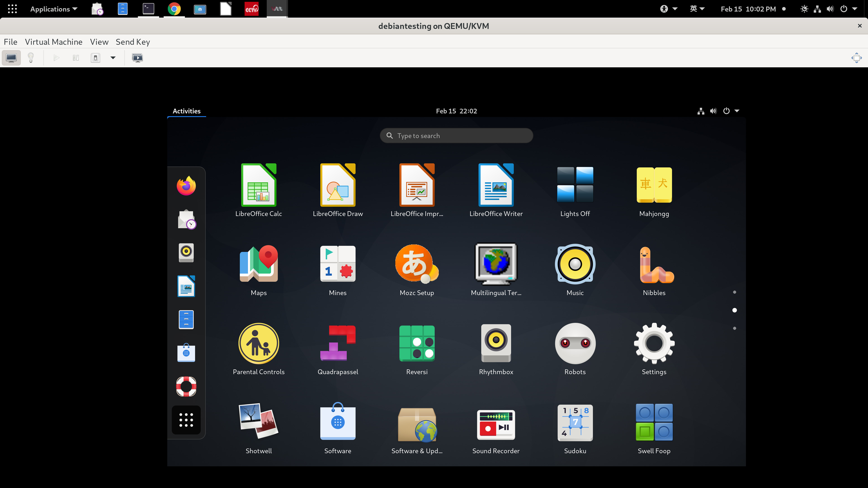Open the Mines game

point(338,270)
